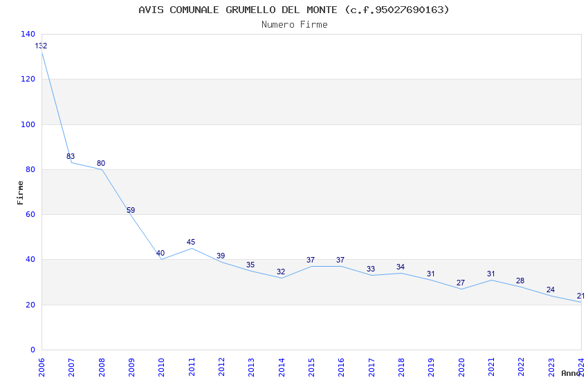Viewport: 588px width, 380px height.
Task: Click x-axis year 2006
Action: coord(42,367)
